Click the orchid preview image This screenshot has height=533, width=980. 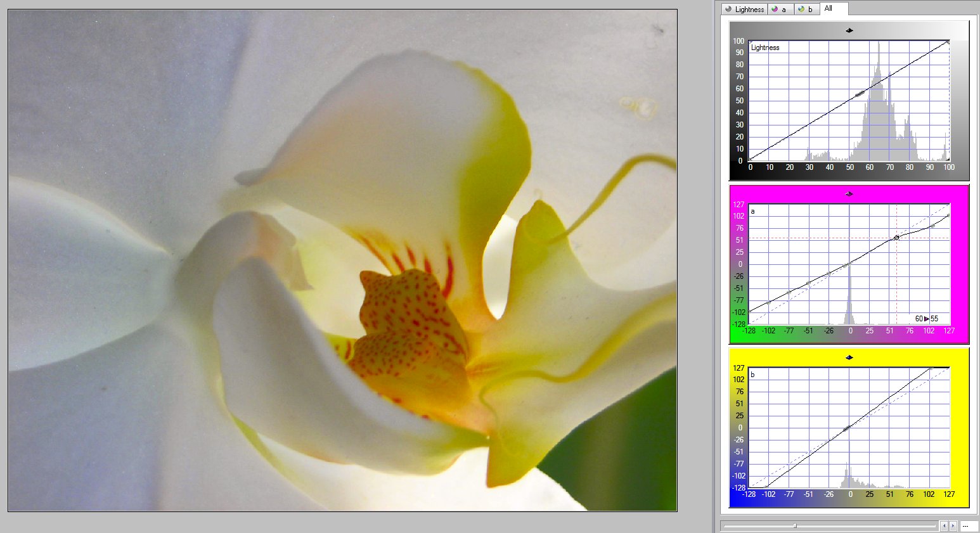coord(342,260)
